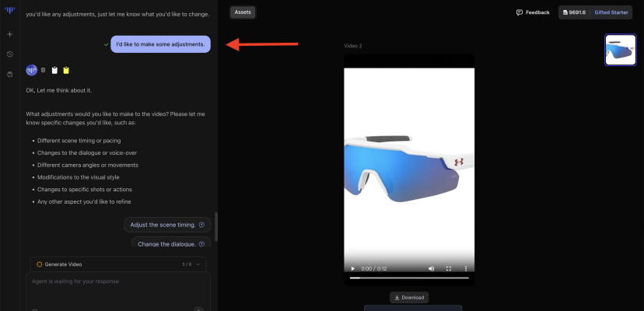Screen dimensions: 644x311
Task: Open video more options menu
Action: (466, 268)
